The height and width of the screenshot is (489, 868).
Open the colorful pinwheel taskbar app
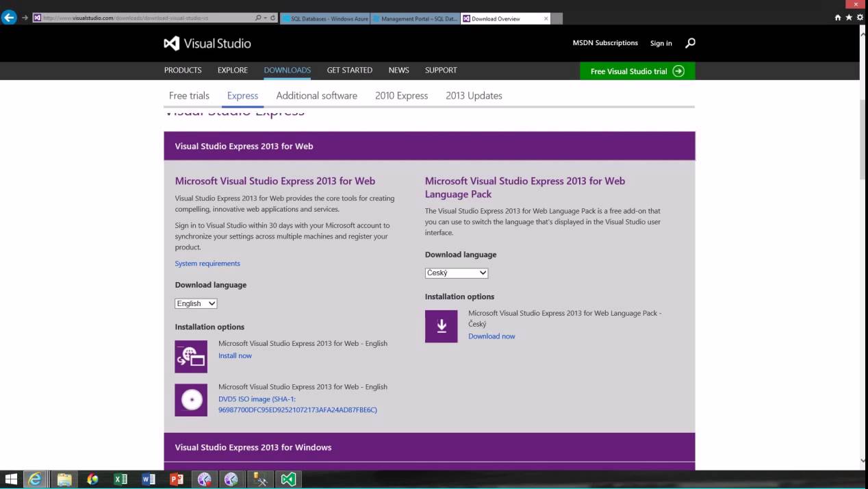click(92, 479)
